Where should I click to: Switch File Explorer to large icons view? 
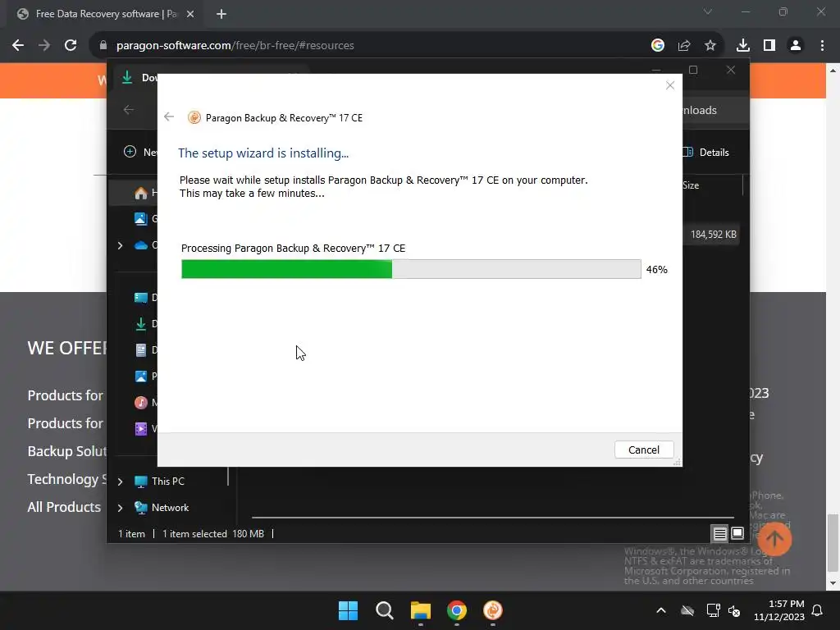point(737,533)
